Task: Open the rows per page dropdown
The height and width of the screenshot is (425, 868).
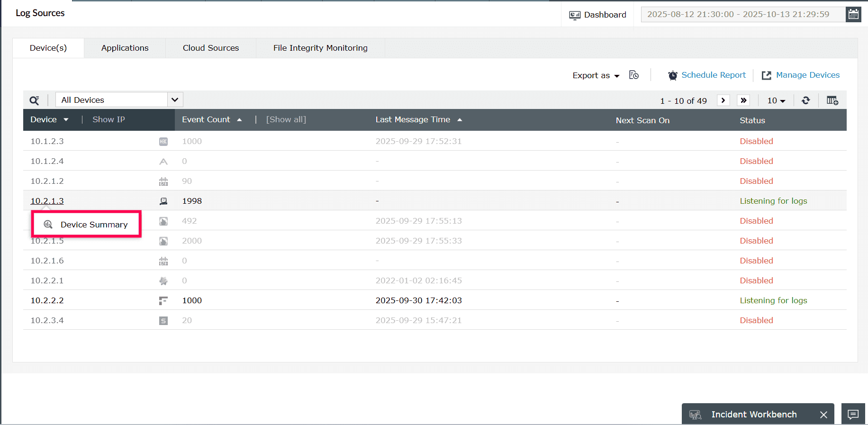Action: coord(776,100)
